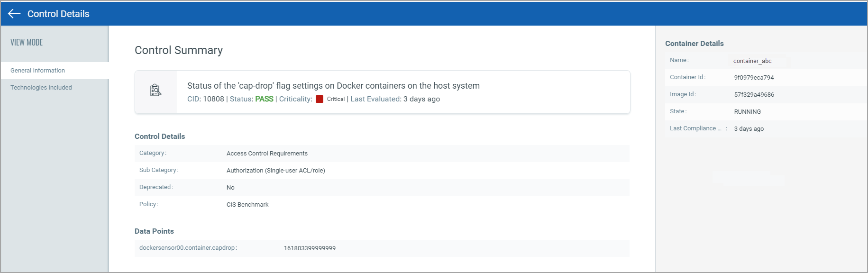Click the RUNNING state value

pos(747,112)
